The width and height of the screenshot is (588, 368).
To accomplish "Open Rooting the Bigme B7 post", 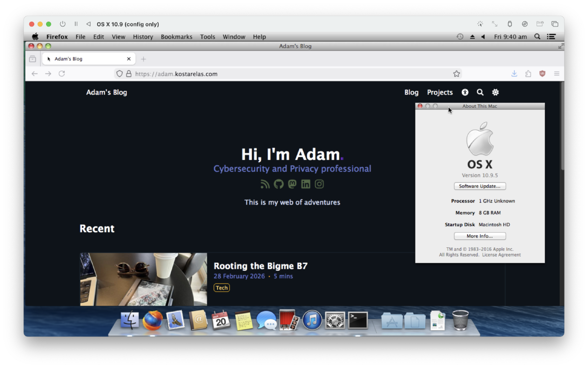I will (260, 266).
